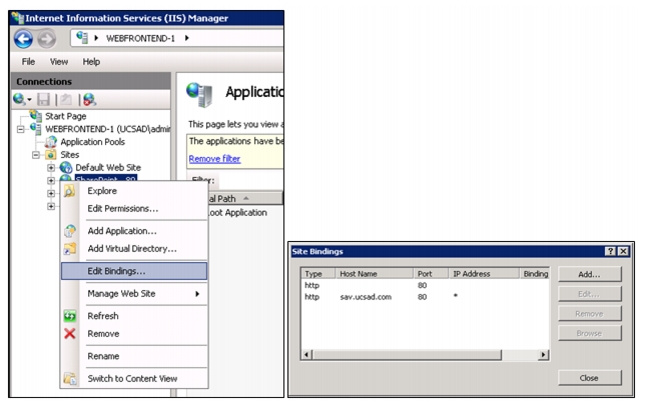Select Application Pools in the tree
Screen dimensions: 648x408
[x=93, y=142]
